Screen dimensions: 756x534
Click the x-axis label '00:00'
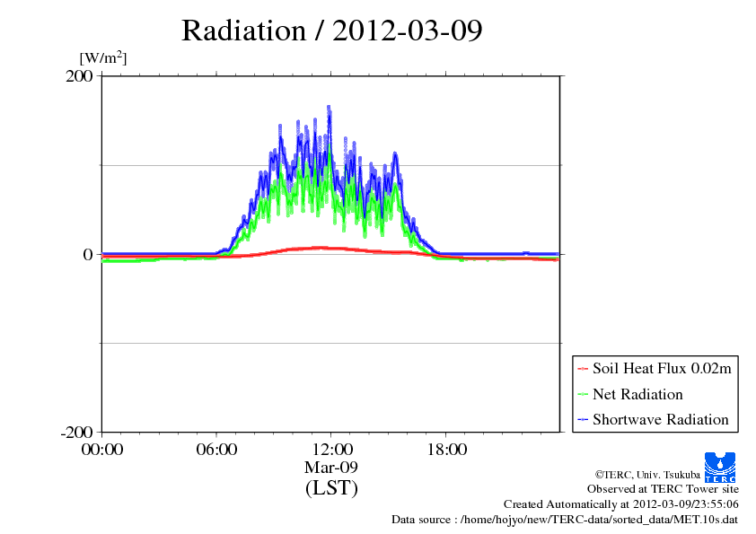coord(102,450)
